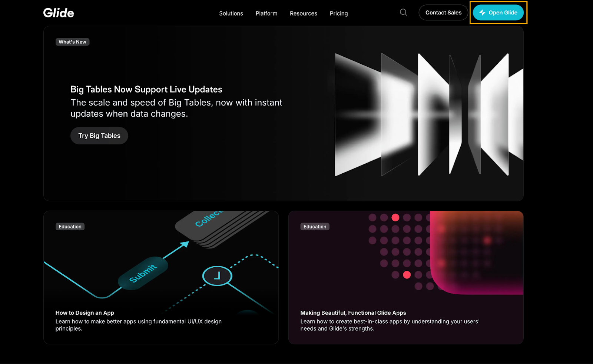593x364 pixels.
Task: Click the Glide logo in the header
Action: (59, 13)
